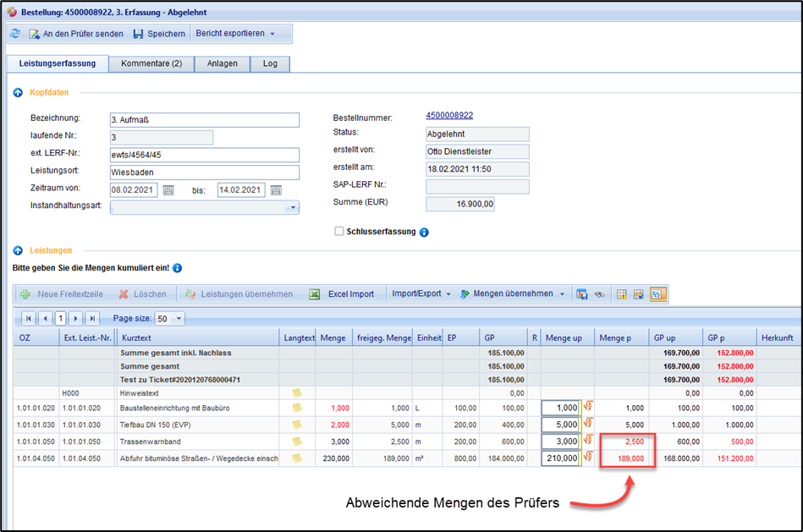
Task: Open Langtext note icon for Trassenwarnband row
Action: click(297, 442)
